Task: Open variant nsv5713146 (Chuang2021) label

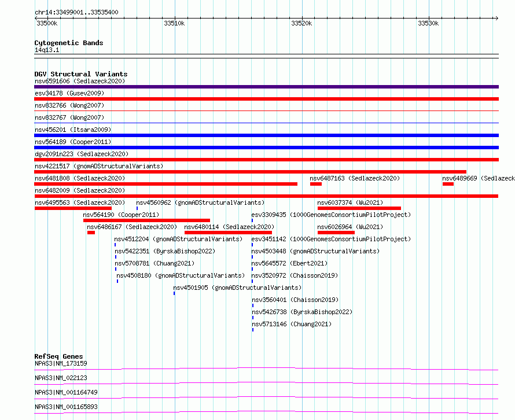Action: 292,324
